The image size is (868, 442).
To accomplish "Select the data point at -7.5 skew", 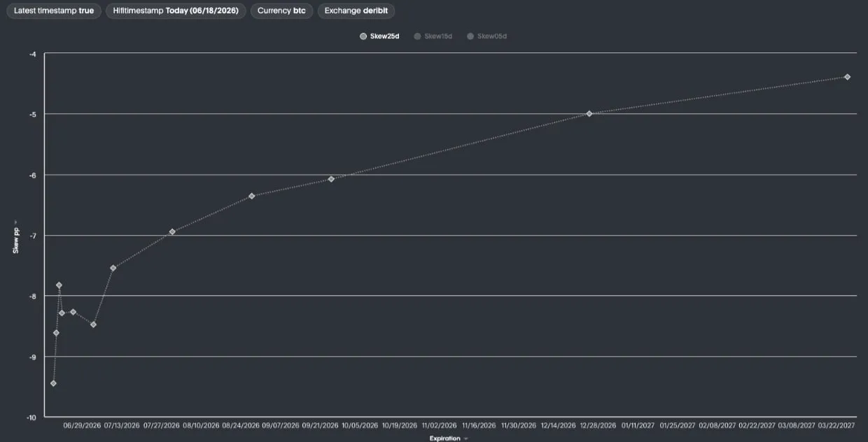I will tap(113, 268).
